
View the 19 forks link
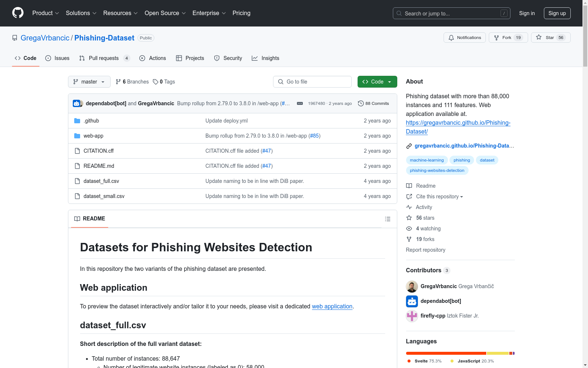click(420, 239)
